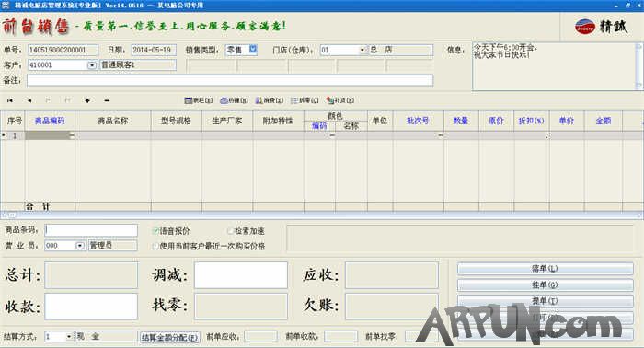The image size is (644, 348).
Task: Click the 生产厂家 column header
Action: [x=227, y=121]
